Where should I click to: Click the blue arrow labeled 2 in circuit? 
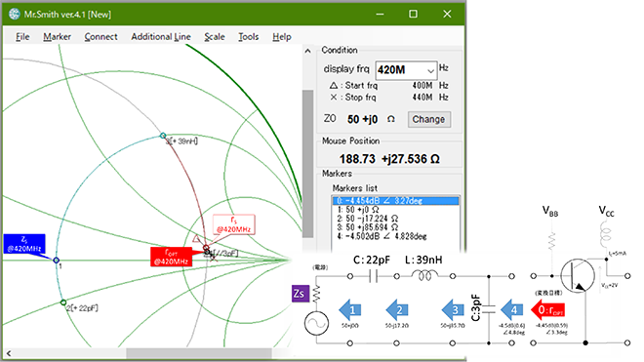(397, 310)
